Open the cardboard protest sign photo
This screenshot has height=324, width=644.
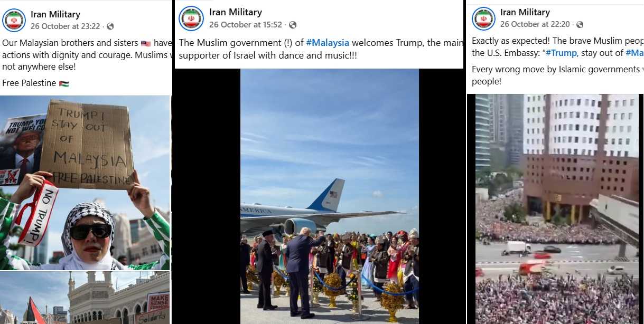click(x=85, y=183)
